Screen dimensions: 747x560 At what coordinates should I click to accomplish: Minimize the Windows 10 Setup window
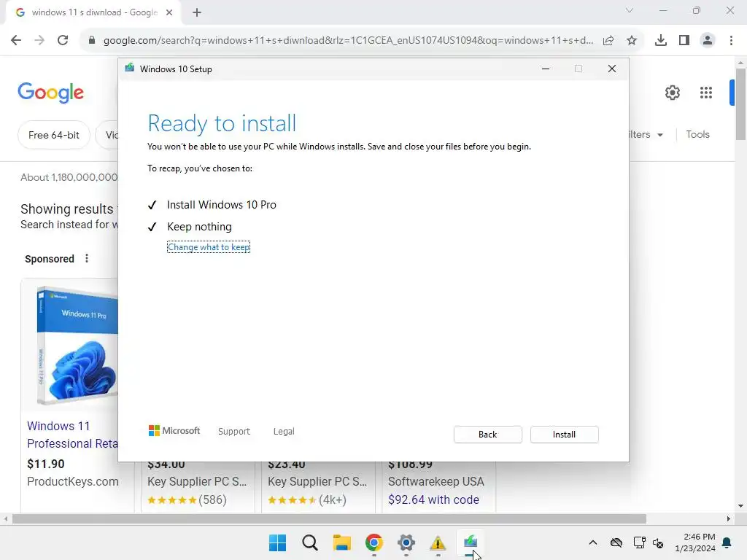click(546, 69)
